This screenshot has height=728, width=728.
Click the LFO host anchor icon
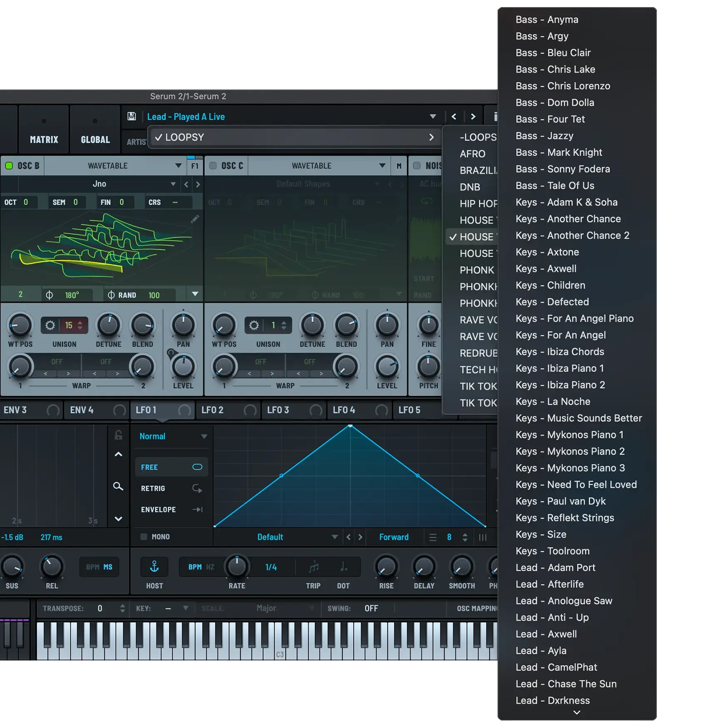point(154,567)
